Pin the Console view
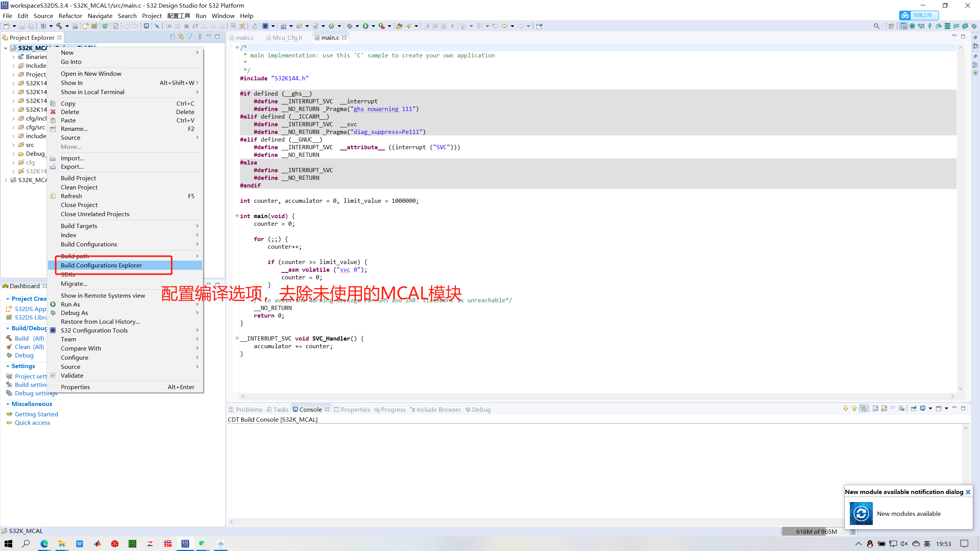980x551 pixels. tap(913, 409)
